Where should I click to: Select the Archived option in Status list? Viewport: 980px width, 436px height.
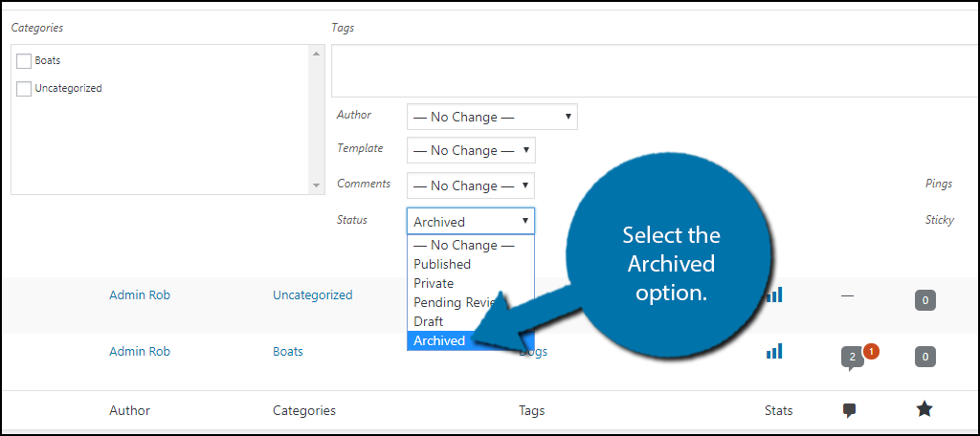[x=440, y=340]
